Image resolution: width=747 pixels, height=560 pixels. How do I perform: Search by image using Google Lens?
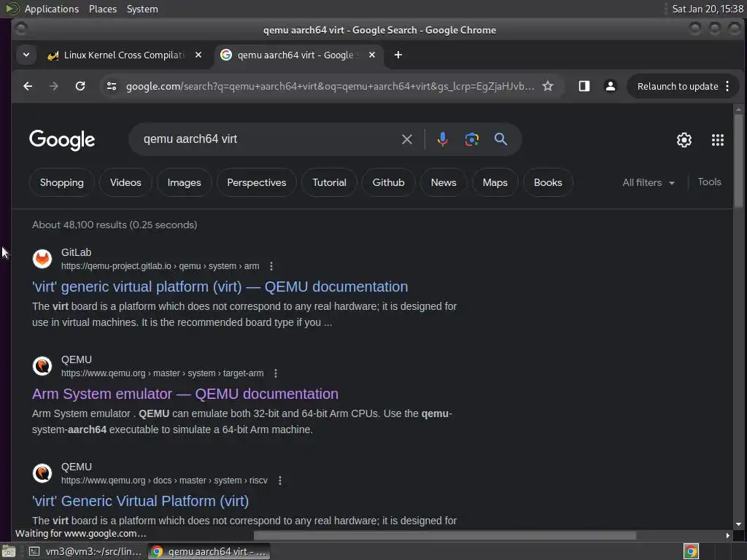pyautogui.click(x=472, y=139)
